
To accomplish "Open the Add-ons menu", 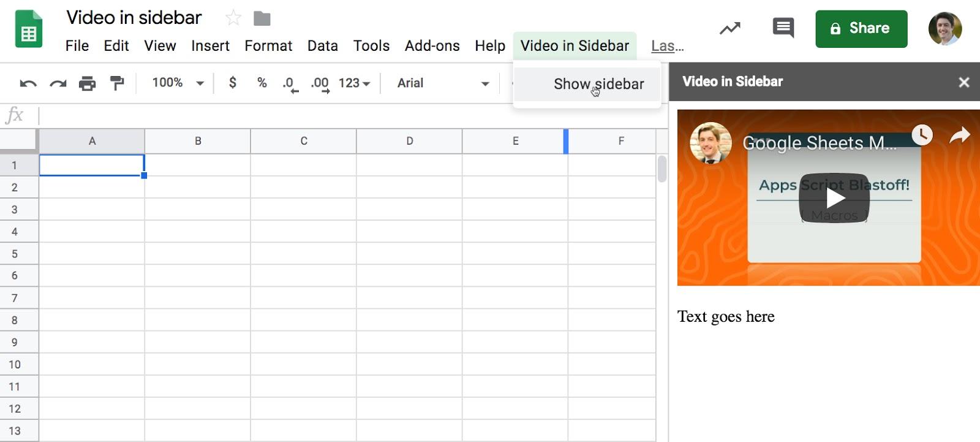I will [432, 46].
